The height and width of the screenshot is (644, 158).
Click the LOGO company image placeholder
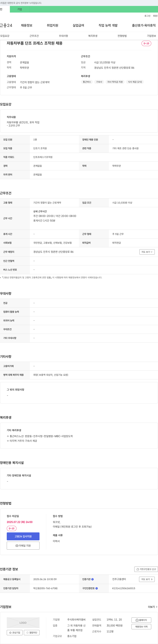(x=23, y=623)
